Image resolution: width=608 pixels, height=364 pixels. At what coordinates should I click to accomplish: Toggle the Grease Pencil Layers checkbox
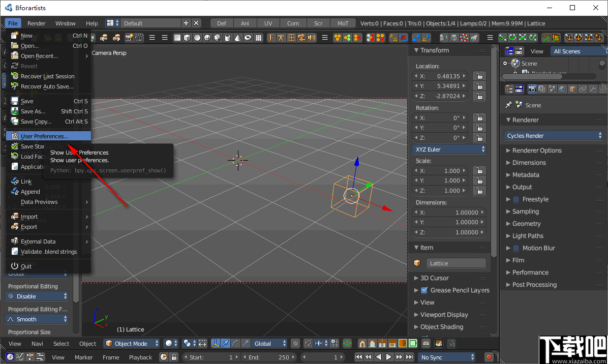425,290
